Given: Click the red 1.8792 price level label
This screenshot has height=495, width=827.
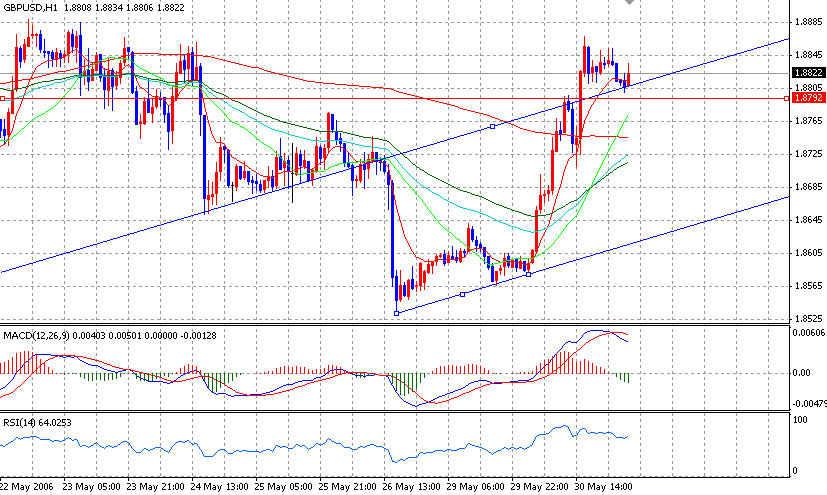Looking at the screenshot, I should coord(809,98).
